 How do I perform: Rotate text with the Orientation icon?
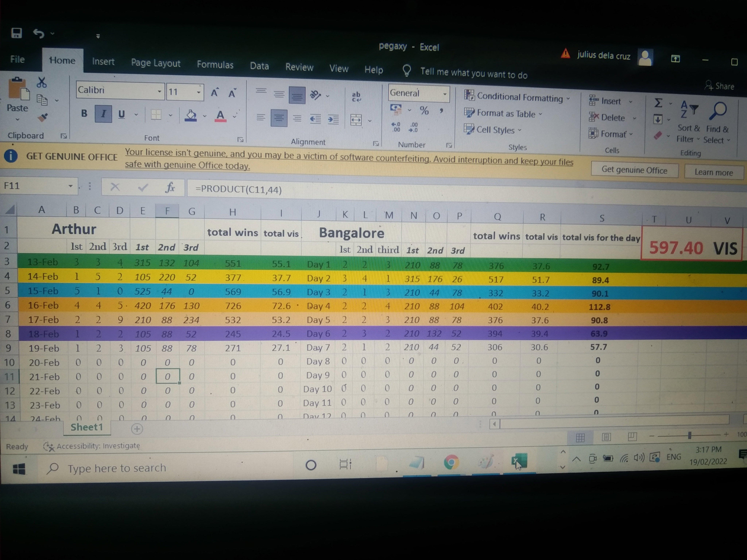pos(316,95)
